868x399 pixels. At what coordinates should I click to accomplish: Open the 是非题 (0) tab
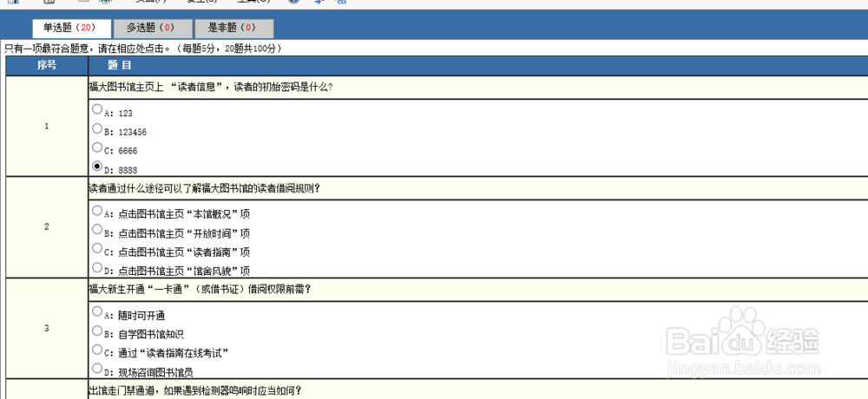(233, 29)
